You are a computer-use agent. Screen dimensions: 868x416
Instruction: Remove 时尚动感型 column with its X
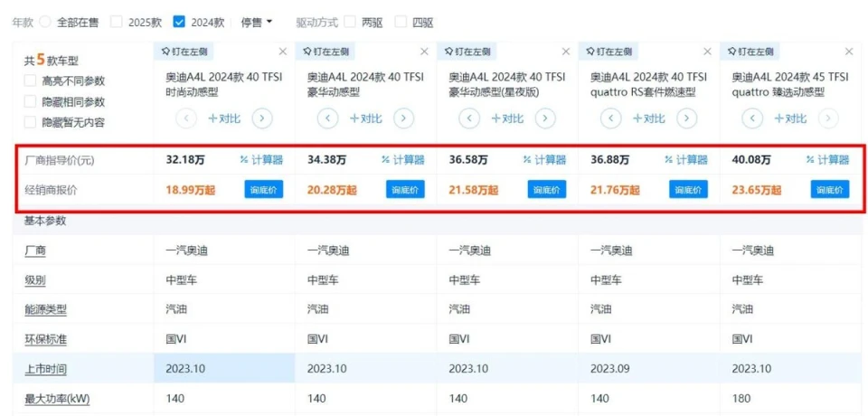tap(283, 52)
